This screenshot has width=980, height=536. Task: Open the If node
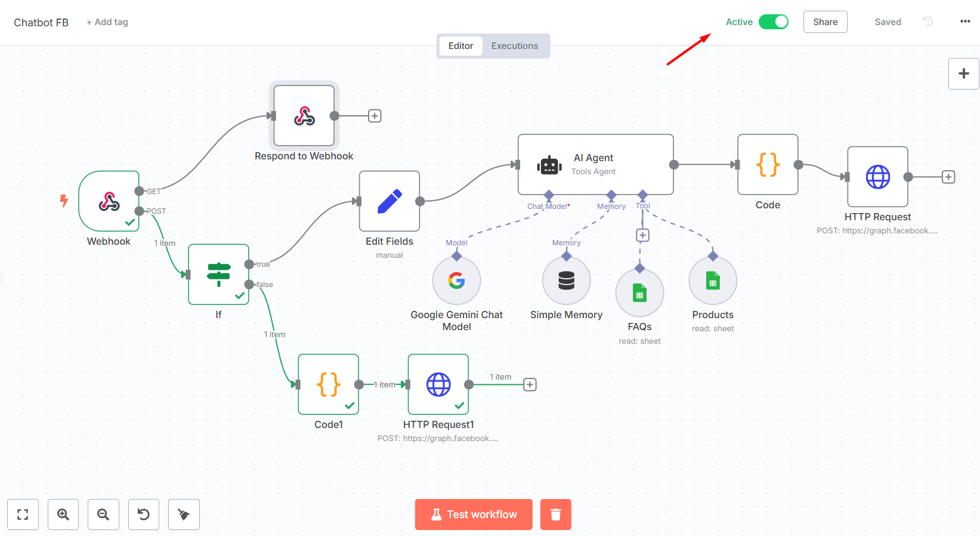coord(218,275)
